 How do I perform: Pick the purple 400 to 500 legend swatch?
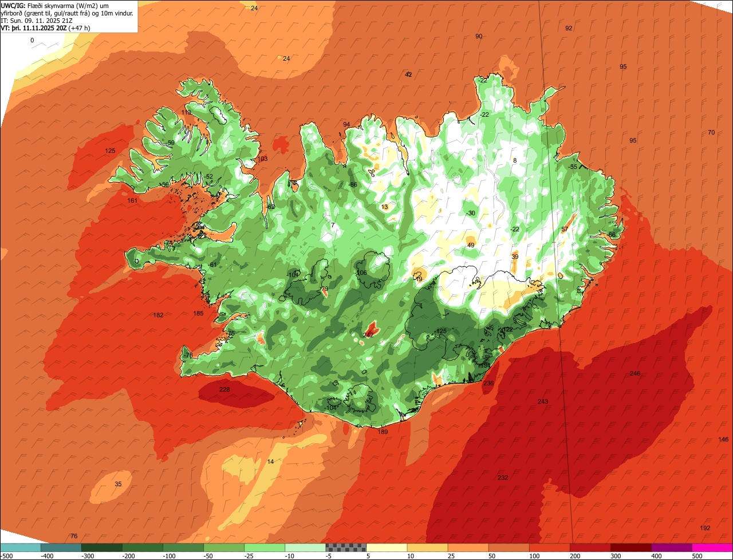[x=671, y=547]
